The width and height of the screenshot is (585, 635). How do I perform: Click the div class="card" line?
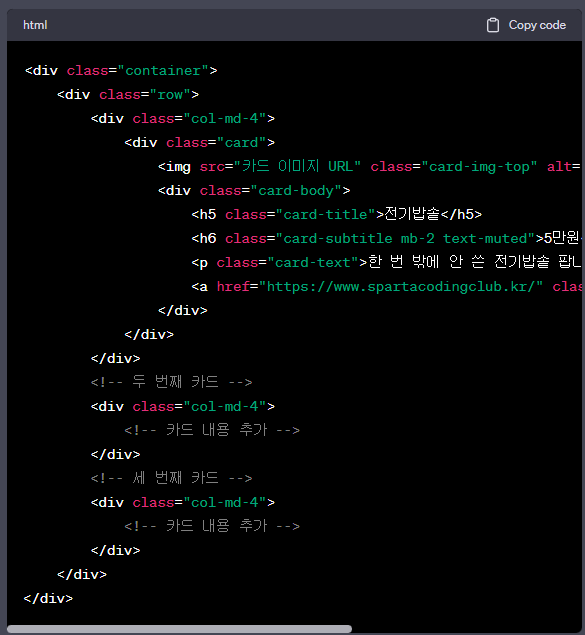point(200,143)
